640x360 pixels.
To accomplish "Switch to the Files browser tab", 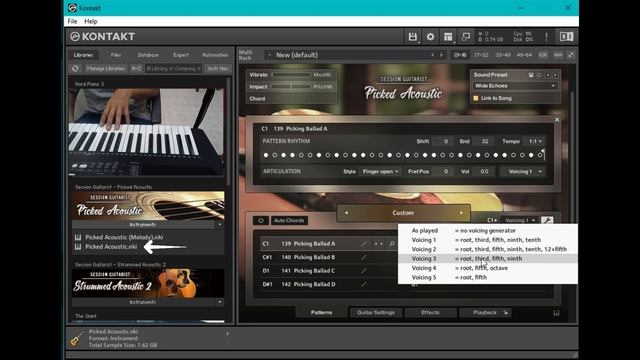I will 116,55.
